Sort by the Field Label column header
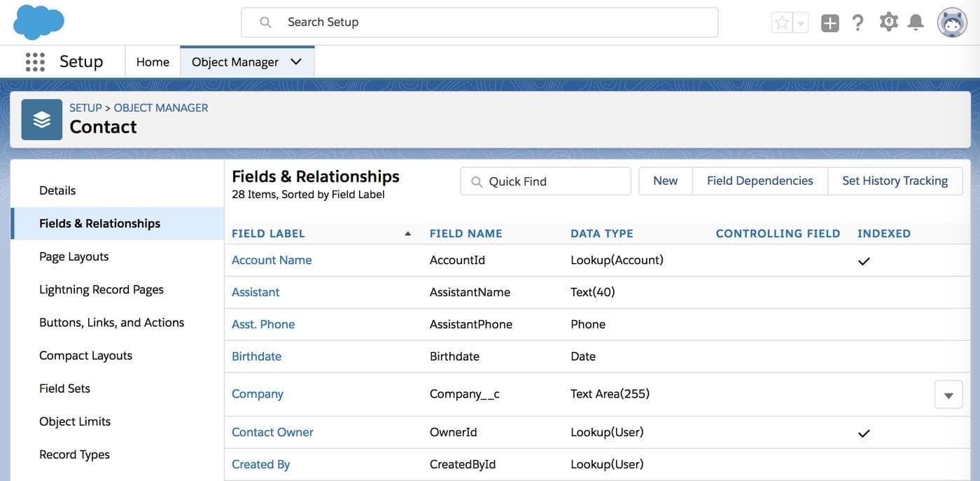Screen dimensions: 980x481 click(268, 234)
